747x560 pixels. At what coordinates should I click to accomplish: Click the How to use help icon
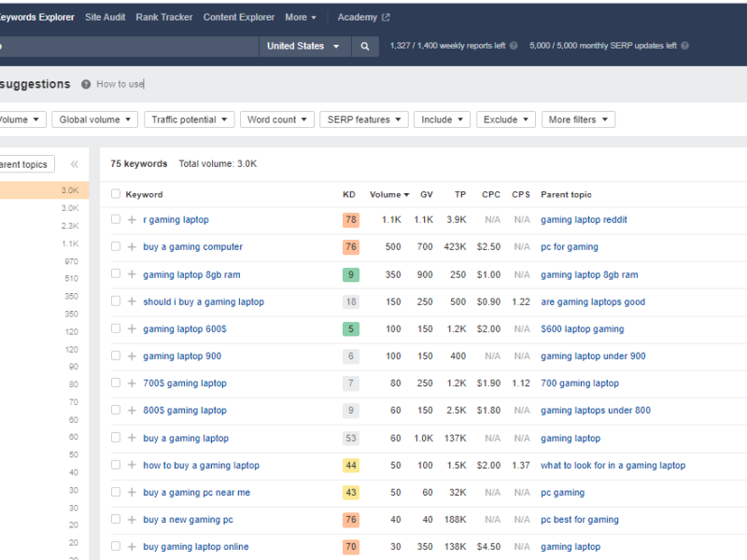(86, 84)
